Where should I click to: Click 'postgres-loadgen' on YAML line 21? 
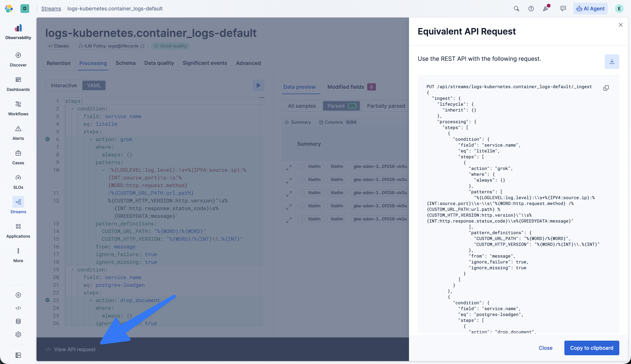tap(120, 285)
